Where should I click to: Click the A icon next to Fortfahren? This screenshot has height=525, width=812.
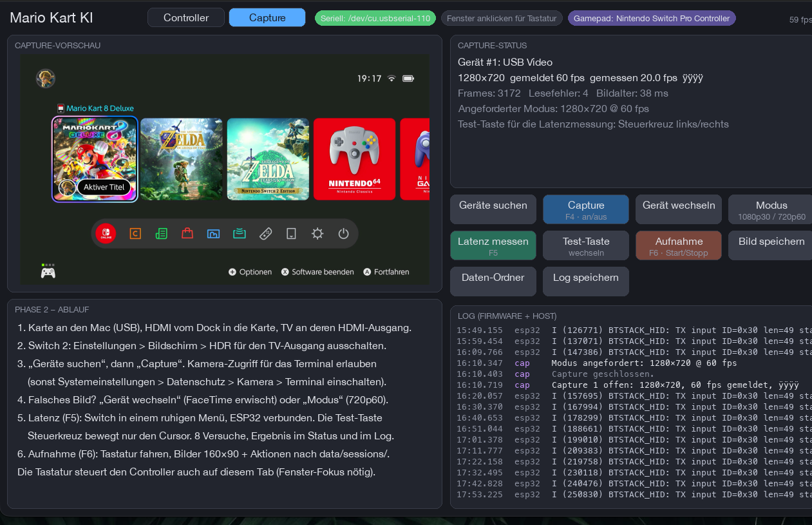point(367,272)
